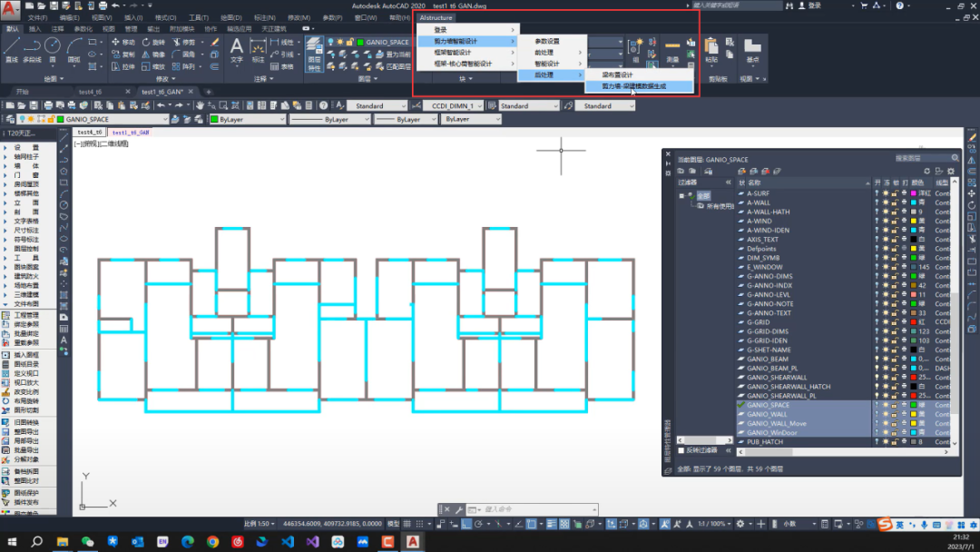Click the Text (文字) tool icon

tap(237, 48)
